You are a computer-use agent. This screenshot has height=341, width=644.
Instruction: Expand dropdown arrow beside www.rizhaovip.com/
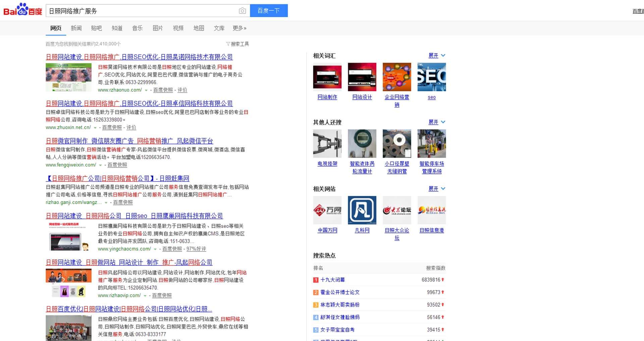point(145,296)
